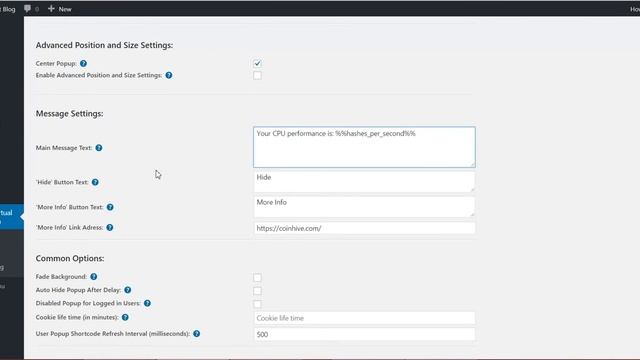Click the Main Message Text label
This screenshot has height=360, width=640.
pyautogui.click(x=64, y=148)
